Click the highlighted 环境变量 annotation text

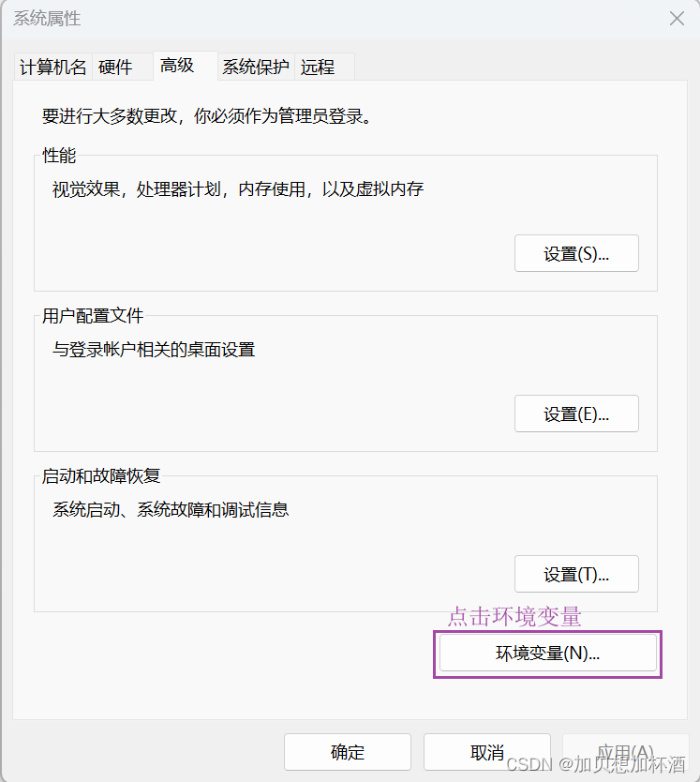pos(514,618)
